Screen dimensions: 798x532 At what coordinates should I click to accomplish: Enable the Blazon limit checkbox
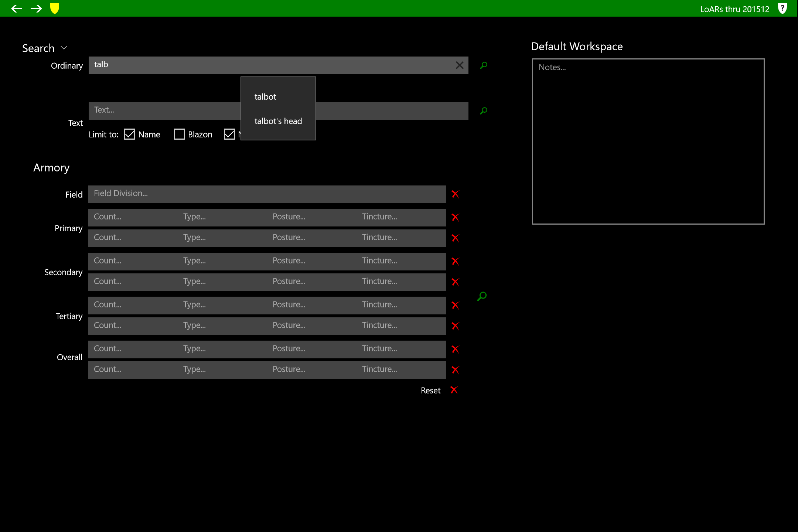coord(180,134)
